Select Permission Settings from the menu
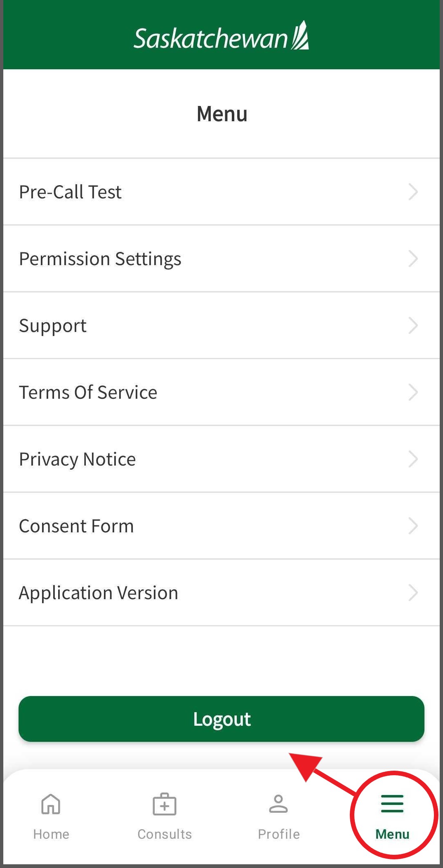The image size is (443, 868). coord(100,259)
